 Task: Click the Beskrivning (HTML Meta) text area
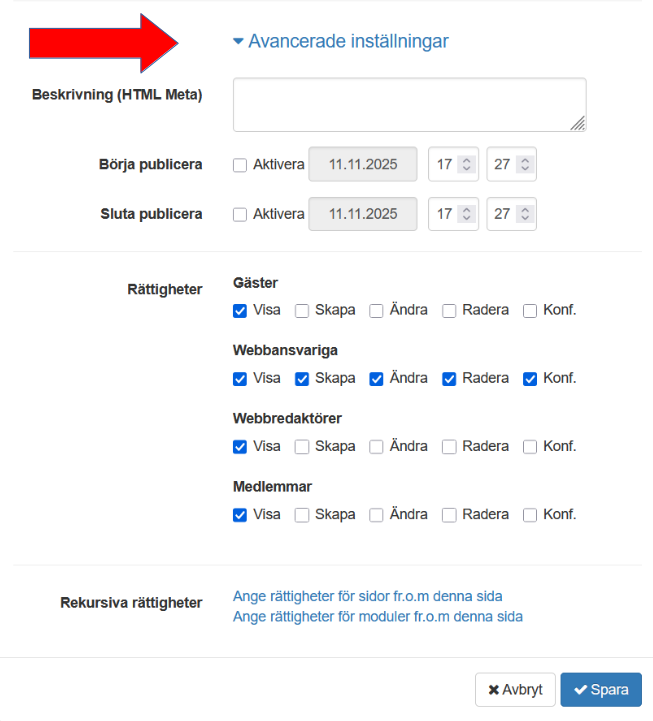tap(409, 104)
